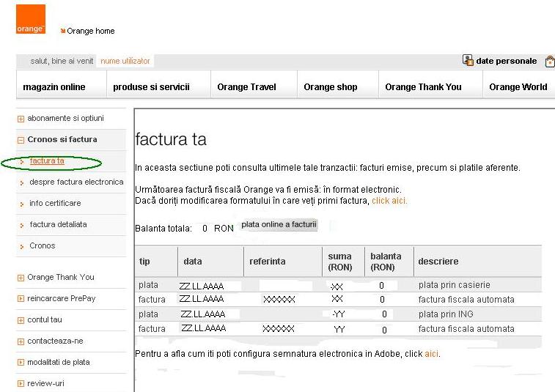Image resolution: width=555 pixels, height=392 pixels.
Task: Open date personale
Action: [506, 61]
